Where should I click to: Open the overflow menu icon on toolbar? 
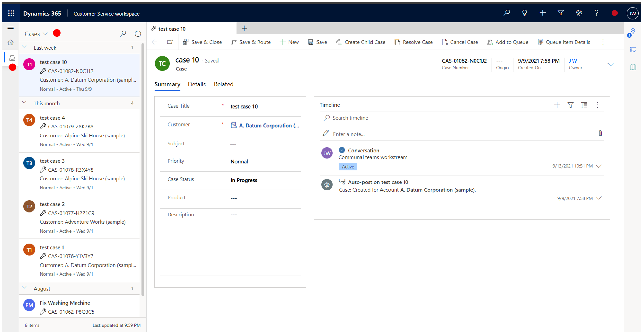coord(603,42)
